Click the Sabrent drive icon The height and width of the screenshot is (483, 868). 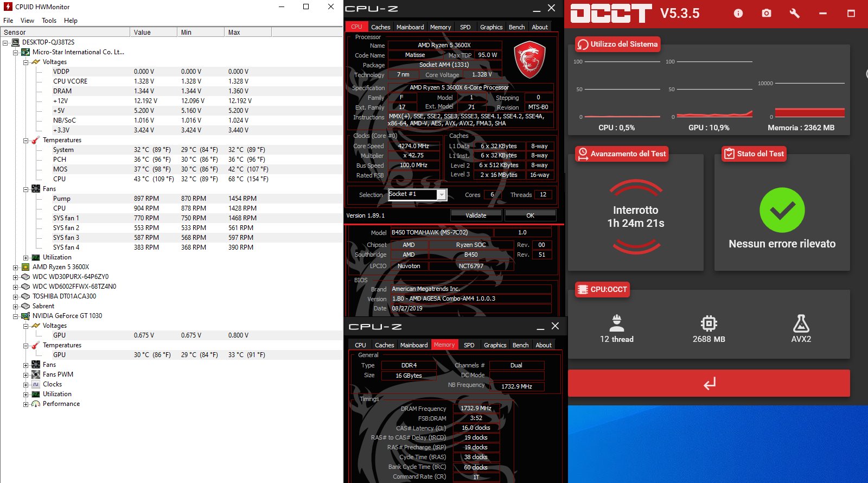tap(25, 306)
